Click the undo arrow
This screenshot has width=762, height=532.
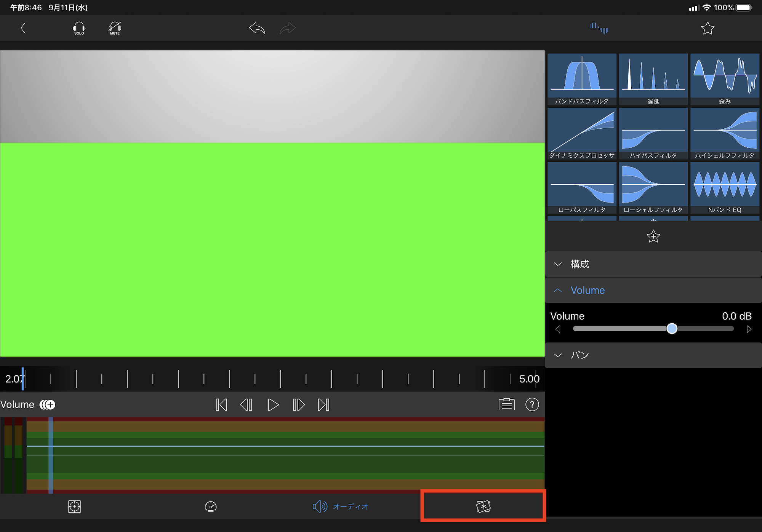click(257, 28)
